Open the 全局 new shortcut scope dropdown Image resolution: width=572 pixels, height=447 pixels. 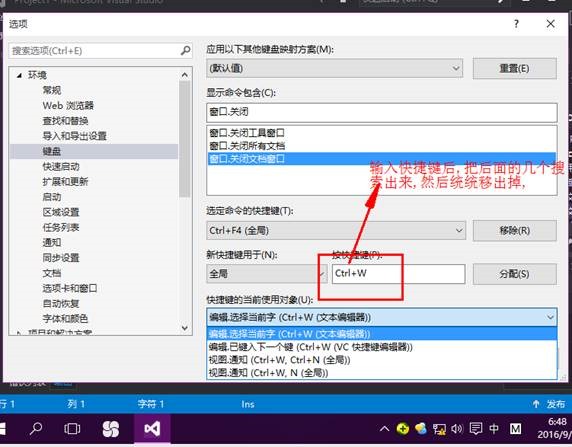click(266, 273)
